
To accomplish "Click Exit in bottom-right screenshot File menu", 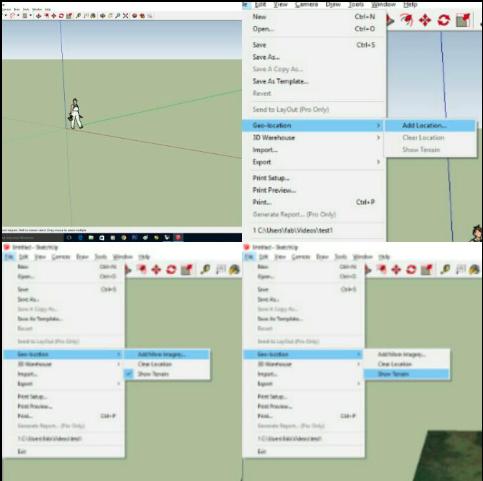I will (x=303, y=452).
